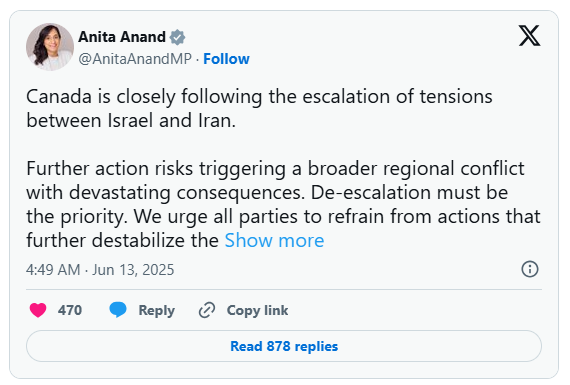Image resolution: width=570 pixels, height=385 pixels.
Task: Click the blue verified badge icon
Action: [x=177, y=37]
